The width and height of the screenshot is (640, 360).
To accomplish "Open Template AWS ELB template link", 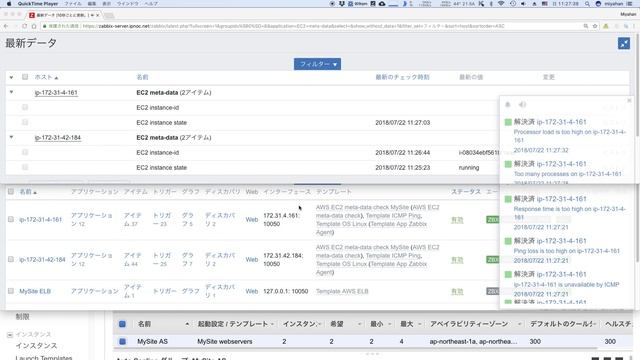I will (342, 291).
